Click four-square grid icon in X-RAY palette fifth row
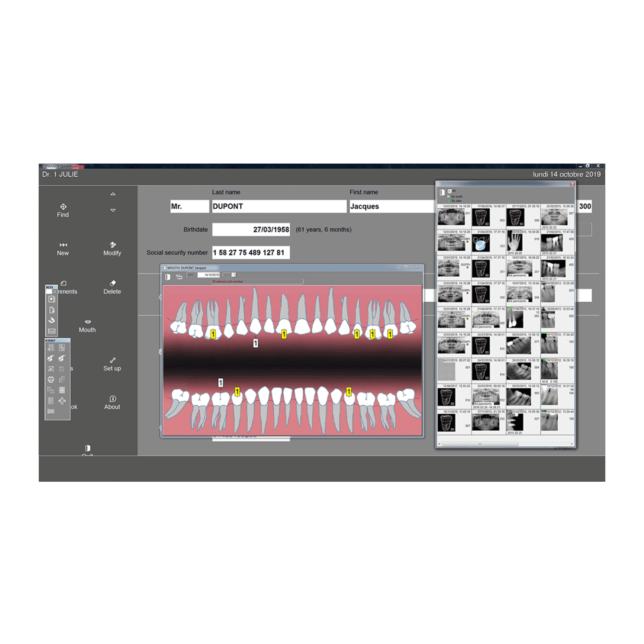644x644 pixels. point(62,390)
